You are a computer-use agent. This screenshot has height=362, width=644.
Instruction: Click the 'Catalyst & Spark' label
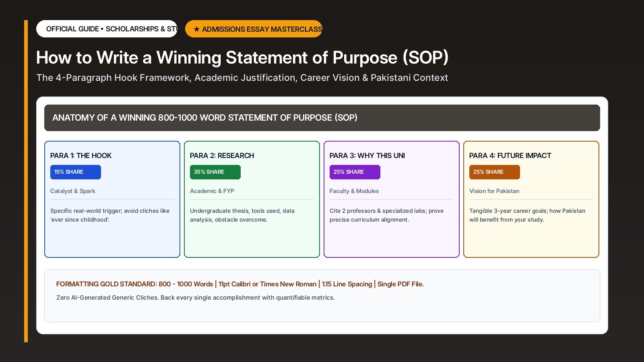(x=73, y=191)
